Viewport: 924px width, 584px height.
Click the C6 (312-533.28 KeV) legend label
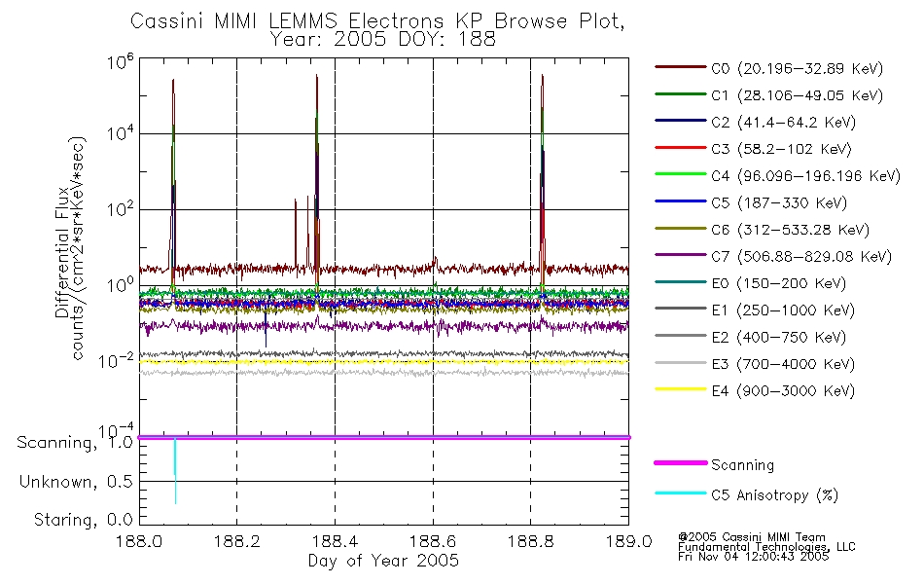coord(790,230)
